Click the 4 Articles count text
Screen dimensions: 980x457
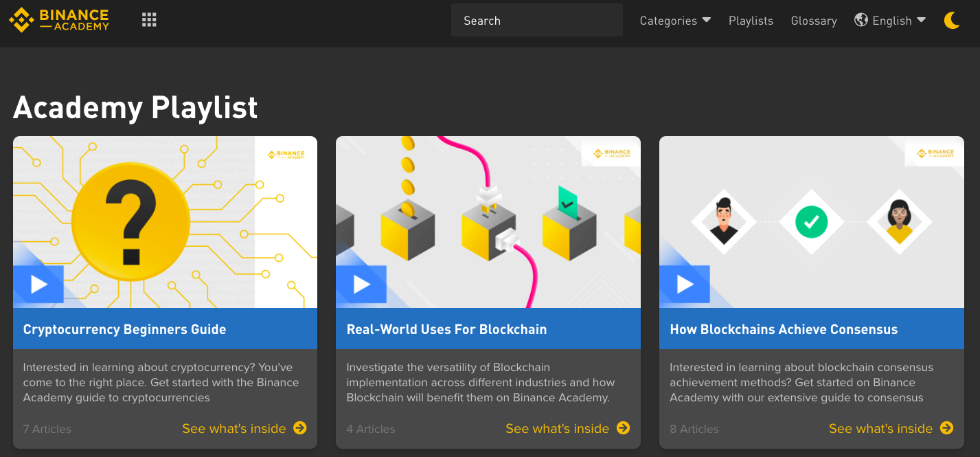pos(371,429)
